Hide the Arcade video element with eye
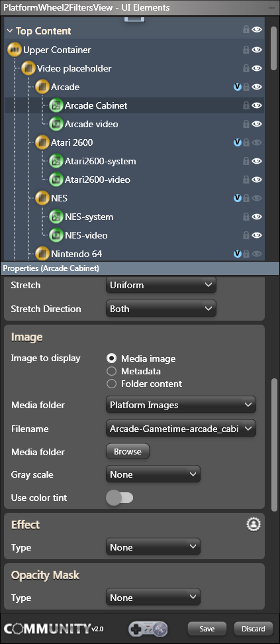This screenshot has height=644, width=280. pyautogui.click(x=257, y=124)
